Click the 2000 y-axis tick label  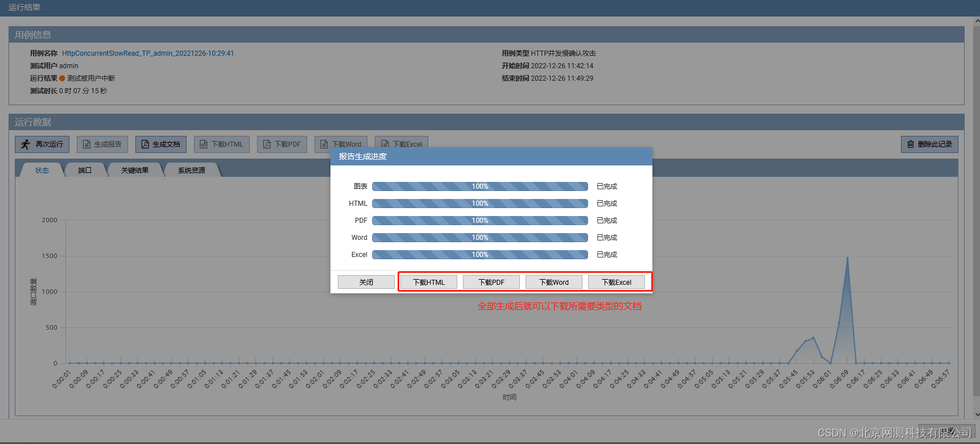tap(49, 220)
